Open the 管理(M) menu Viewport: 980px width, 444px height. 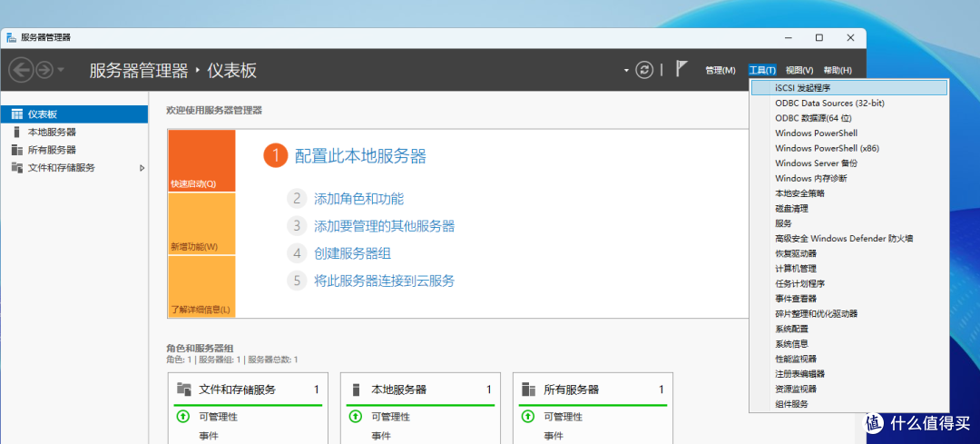pyautogui.click(x=720, y=70)
